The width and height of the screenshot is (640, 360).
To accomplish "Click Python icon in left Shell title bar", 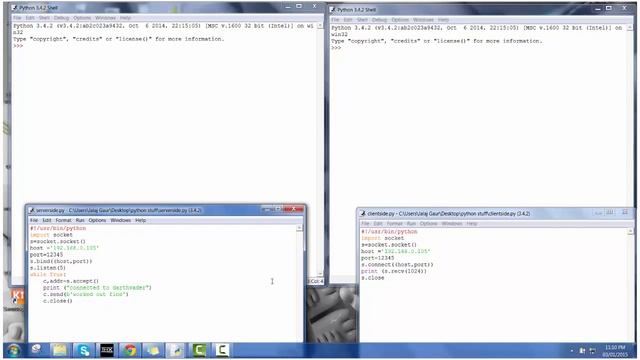I will point(15,8).
